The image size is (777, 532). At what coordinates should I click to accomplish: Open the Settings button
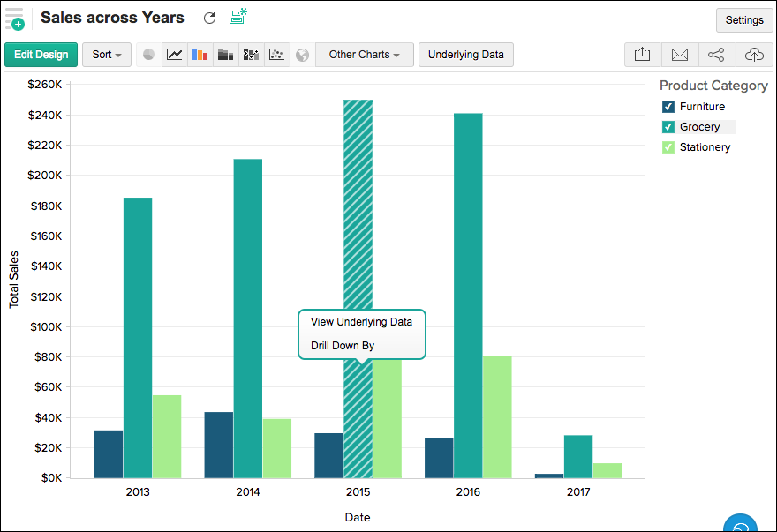(x=743, y=20)
